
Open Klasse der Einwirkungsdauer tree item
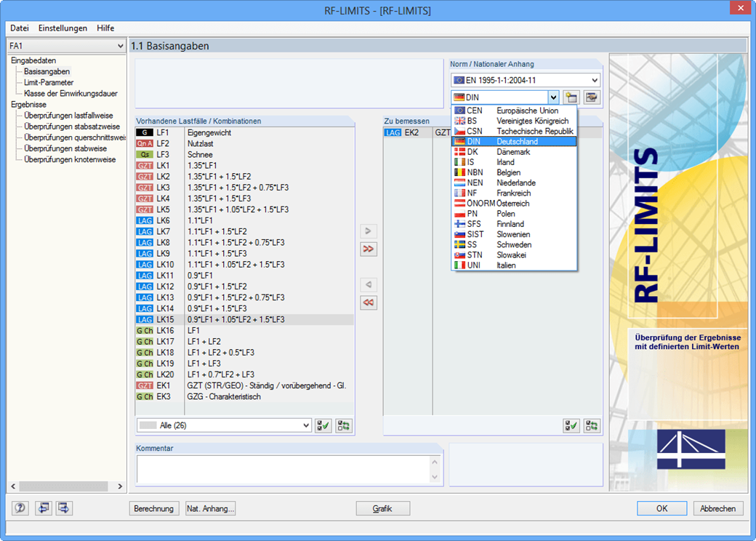pos(71,94)
